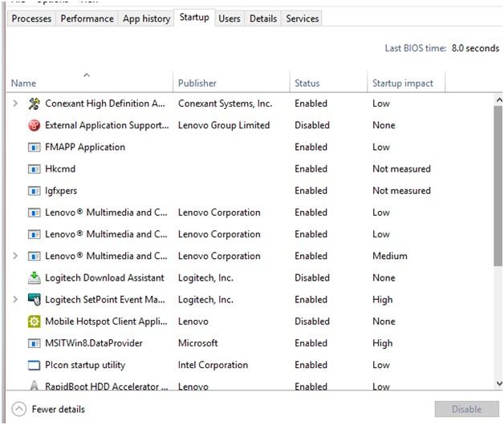Click the Last BIOS time 8.0 seconds value
This screenshot has width=504, height=425.
pos(475,48)
